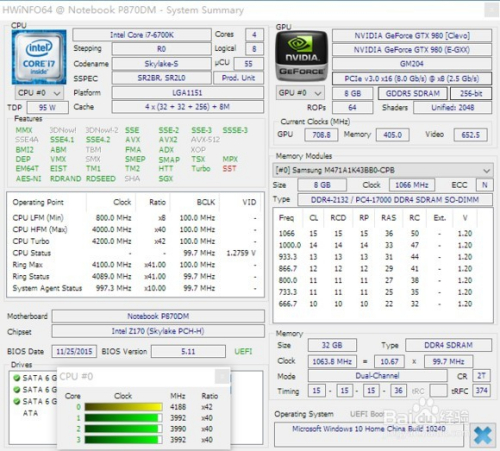Click the UEFI label
Image resolution: width=500 pixels, height=451 pixels.
243,352
